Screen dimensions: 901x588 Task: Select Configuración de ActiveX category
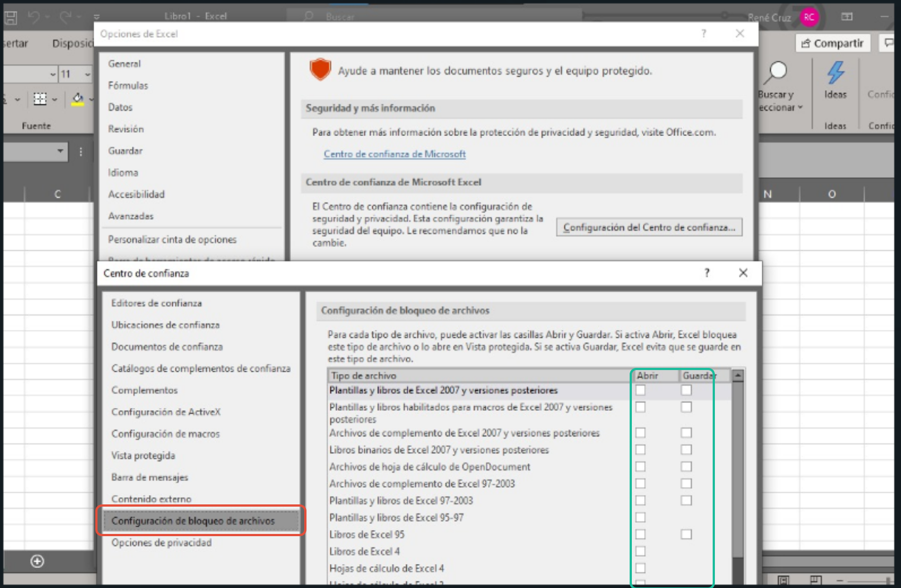166,411
